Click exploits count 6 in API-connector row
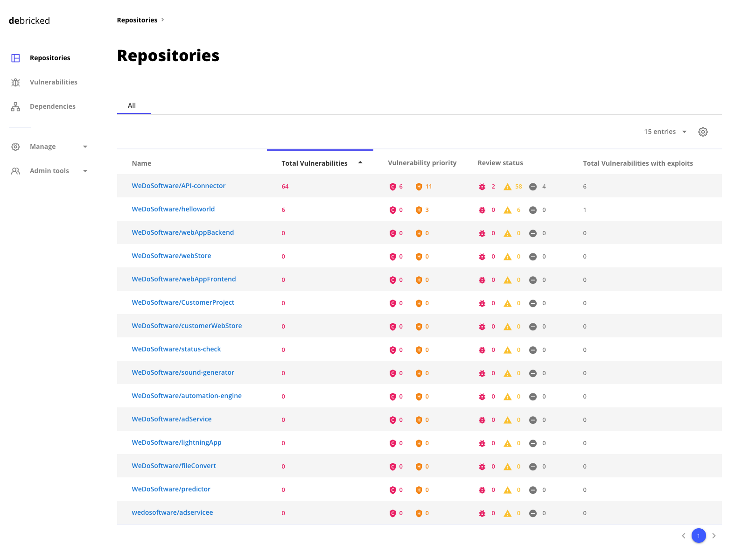735x560 pixels. click(x=585, y=187)
